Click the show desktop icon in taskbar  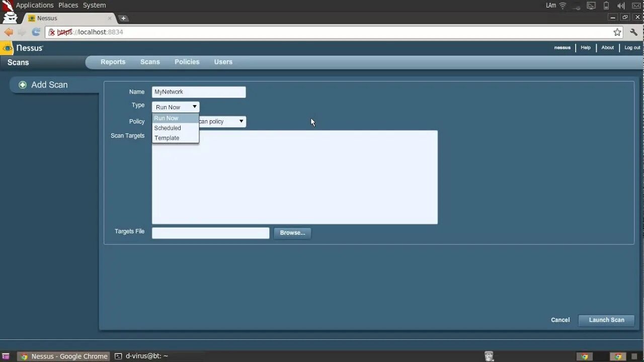click(x=6, y=356)
